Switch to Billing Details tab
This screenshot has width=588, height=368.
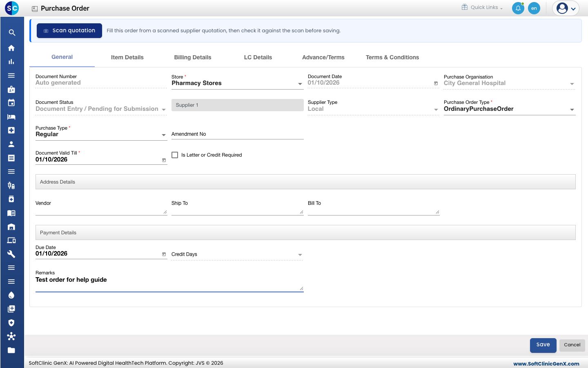pyautogui.click(x=193, y=57)
